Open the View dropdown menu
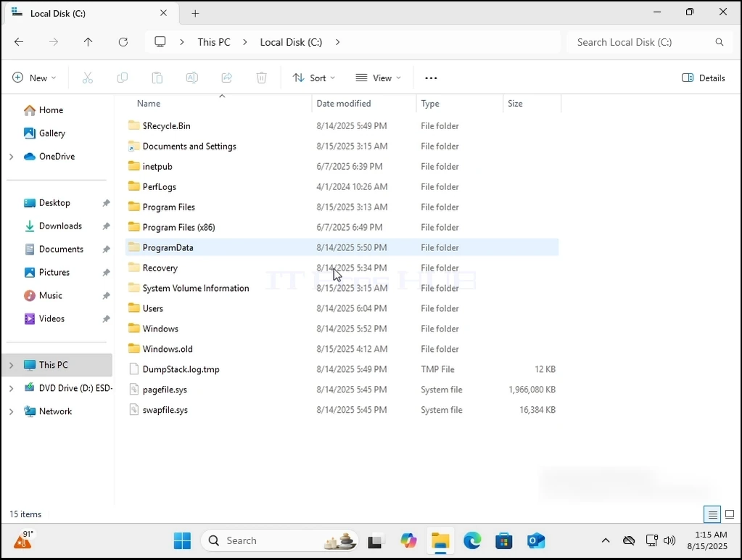 click(378, 78)
